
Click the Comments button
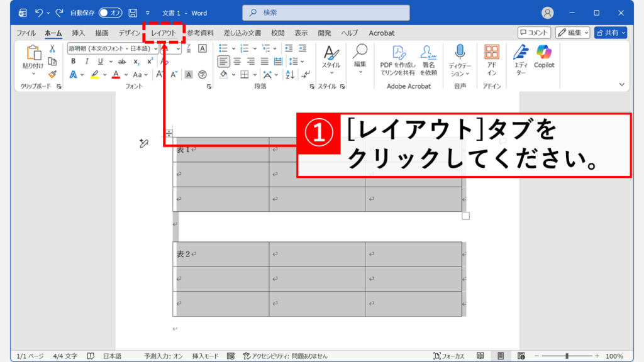click(x=534, y=33)
